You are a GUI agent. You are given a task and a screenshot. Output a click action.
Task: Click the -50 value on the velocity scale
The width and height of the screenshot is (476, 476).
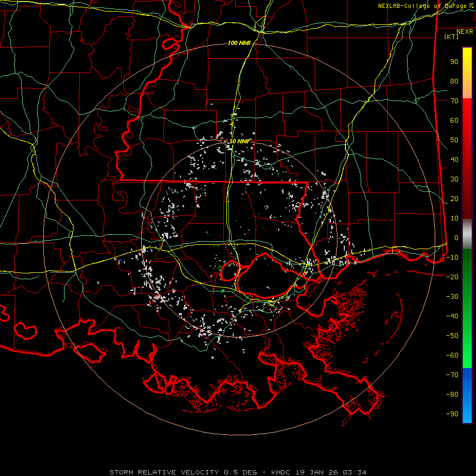coord(452,335)
